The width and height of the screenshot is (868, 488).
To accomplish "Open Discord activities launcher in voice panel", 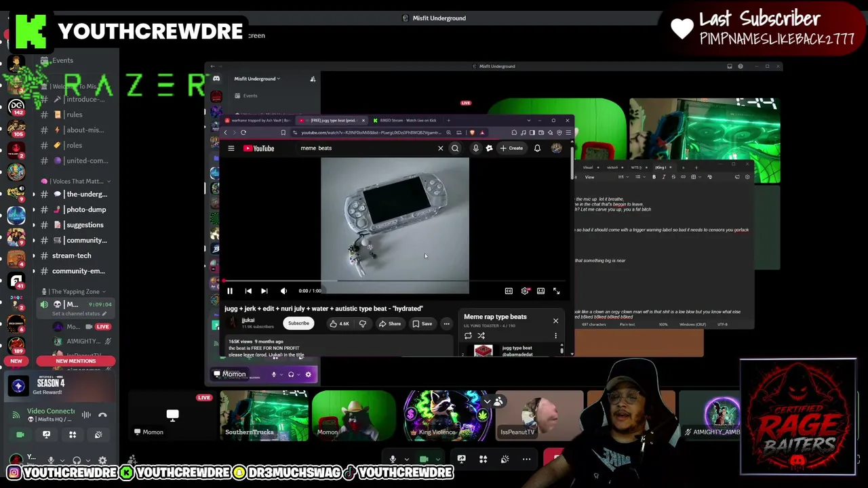I will [72, 434].
